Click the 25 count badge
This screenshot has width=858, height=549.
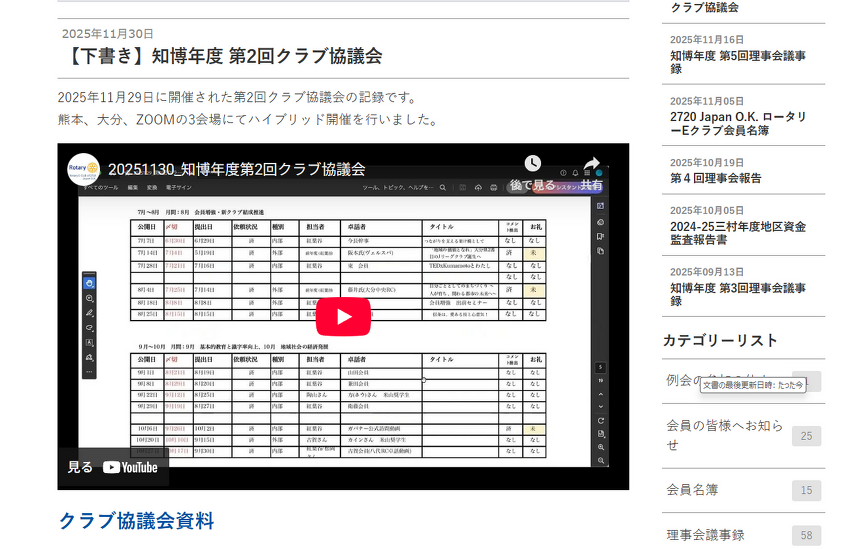806,436
